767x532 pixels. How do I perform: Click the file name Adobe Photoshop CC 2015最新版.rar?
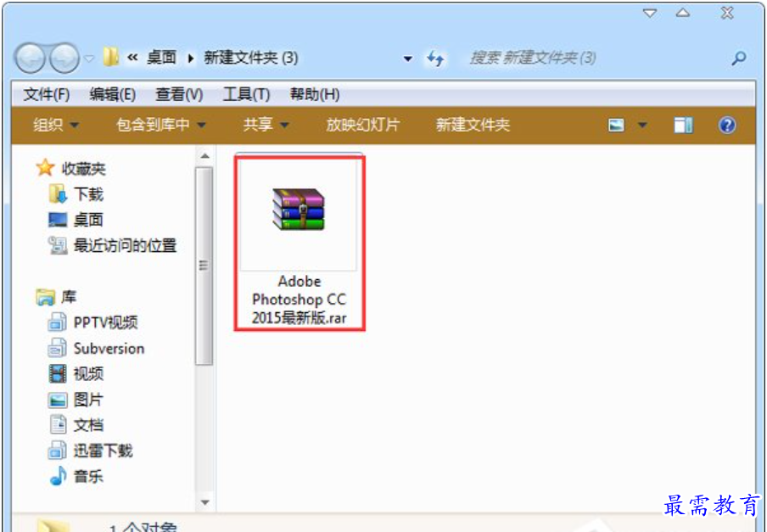pyautogui.click(x=299, y=300)
